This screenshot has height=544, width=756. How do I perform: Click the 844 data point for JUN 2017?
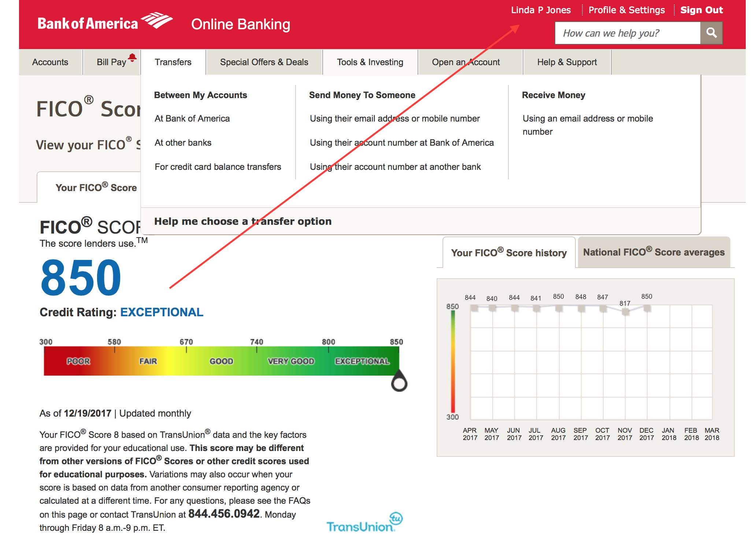(x=515, y=308)
